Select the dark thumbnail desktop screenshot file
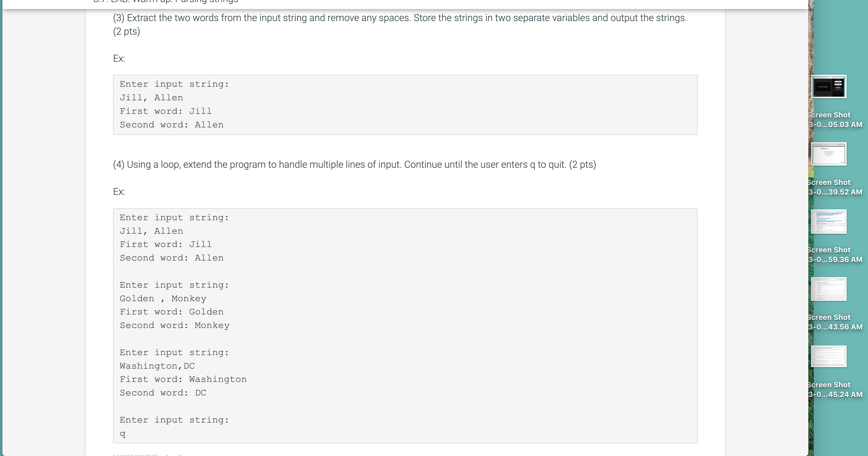Screen dimensions: 868x456 pos(829,86)
